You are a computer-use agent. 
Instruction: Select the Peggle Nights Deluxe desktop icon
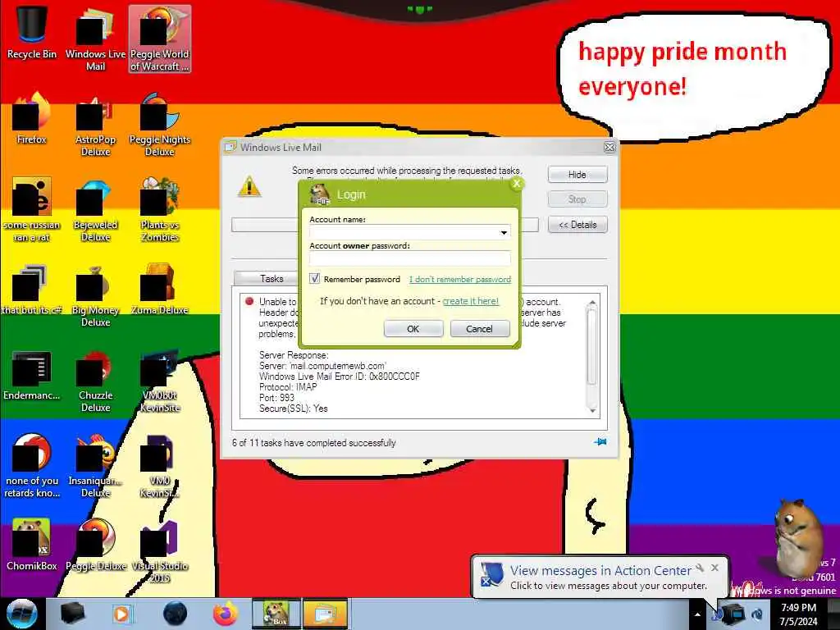pos(160,125)
